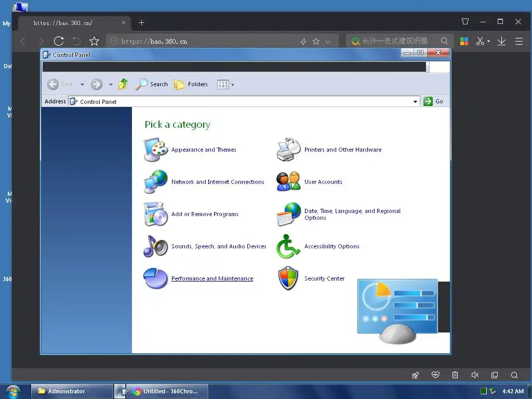Image resolution: width=532 pixels, height=399 pixels.
Task: Open browser downloads icon
Action: (x=501, y=42)
